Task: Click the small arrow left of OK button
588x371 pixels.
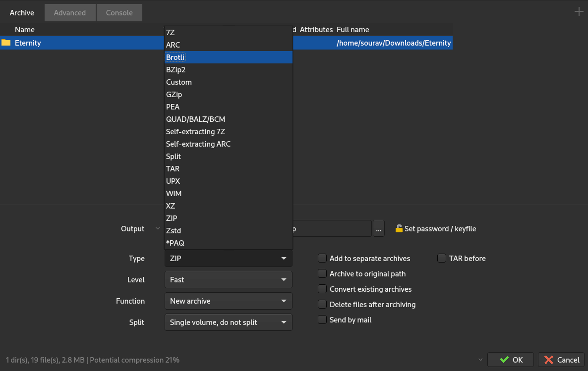Action: coord(480,360)
